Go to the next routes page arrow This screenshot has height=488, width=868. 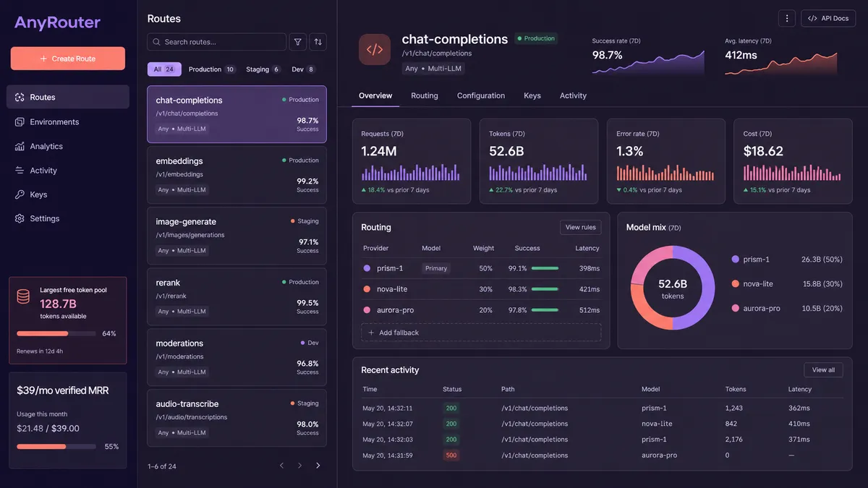pos(318,466)
